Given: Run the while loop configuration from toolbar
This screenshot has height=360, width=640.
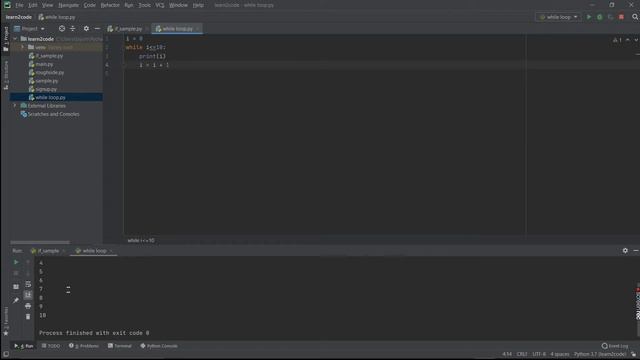Looking at the screenshot, I should [589, 17].
